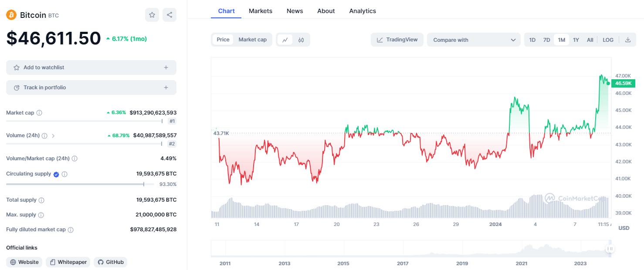Open the share icon next to the star

tap(169, 14)
